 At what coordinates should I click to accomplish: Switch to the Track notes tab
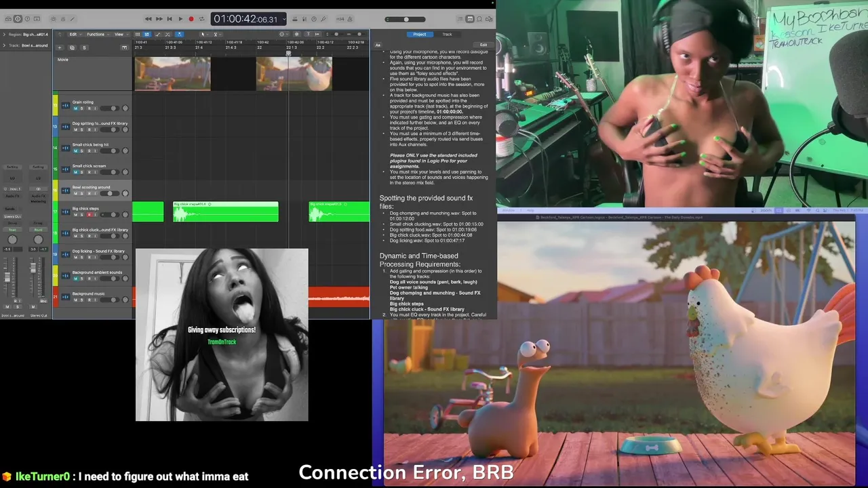(x=448, y=35)
